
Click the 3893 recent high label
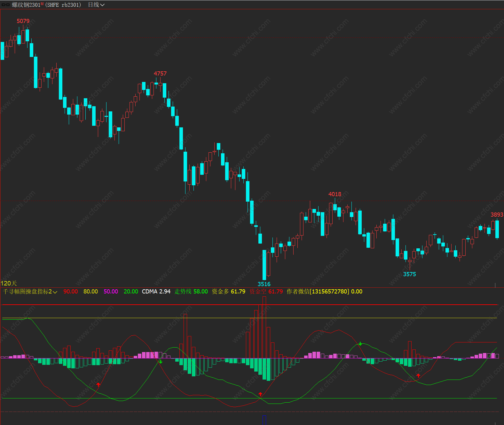497,215
